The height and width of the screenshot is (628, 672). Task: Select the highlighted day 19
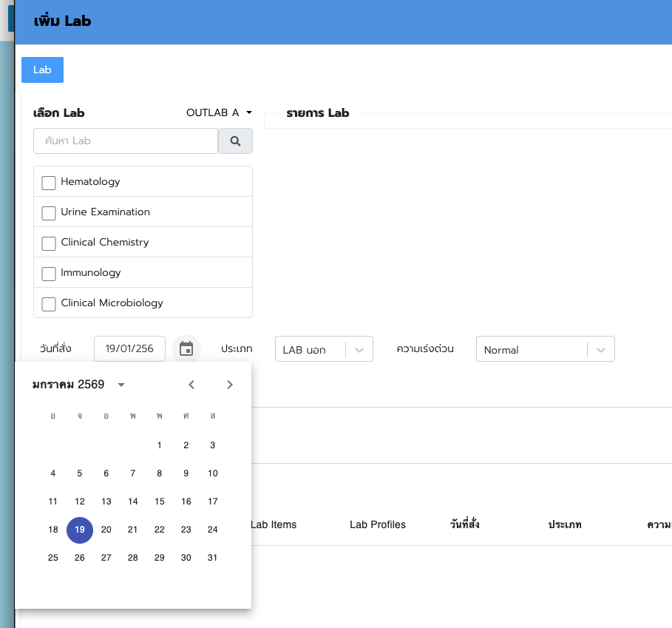click(80, 530)
